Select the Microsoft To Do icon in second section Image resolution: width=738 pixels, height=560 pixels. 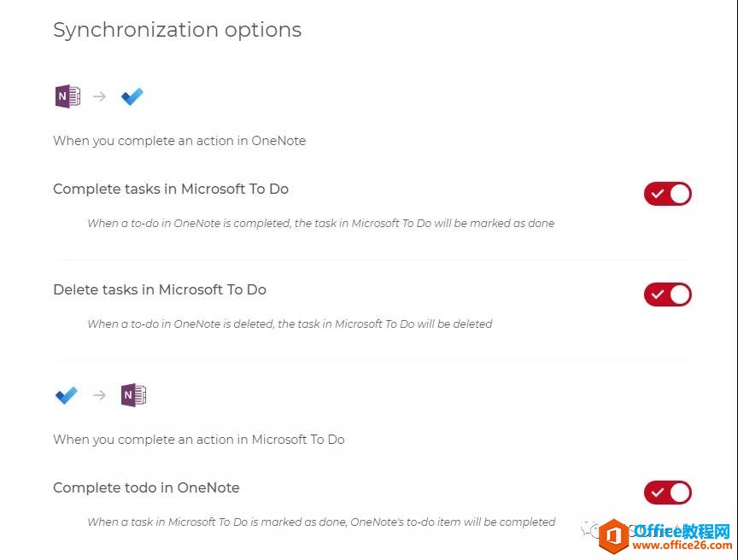(x=65, y=394)
